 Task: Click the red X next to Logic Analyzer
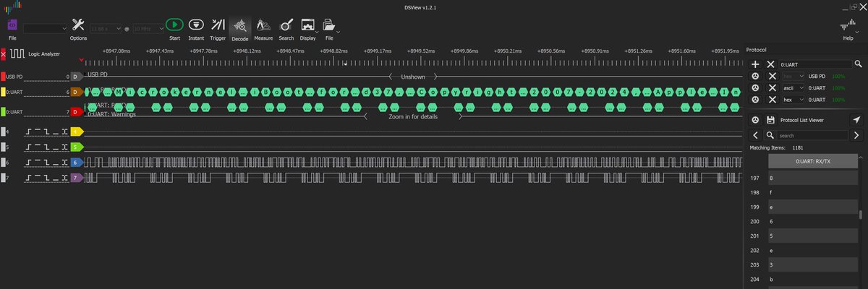4,53
